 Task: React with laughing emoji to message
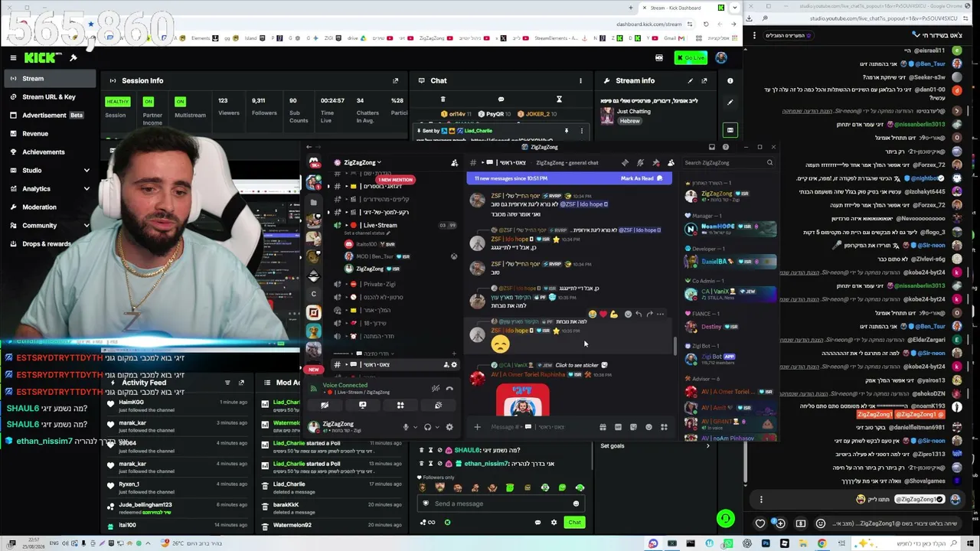[x=593, y=314]
